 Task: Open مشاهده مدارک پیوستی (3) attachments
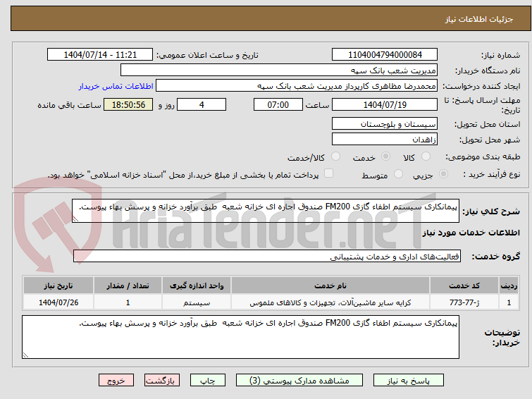pyautogui.click(x=299, y=381)
